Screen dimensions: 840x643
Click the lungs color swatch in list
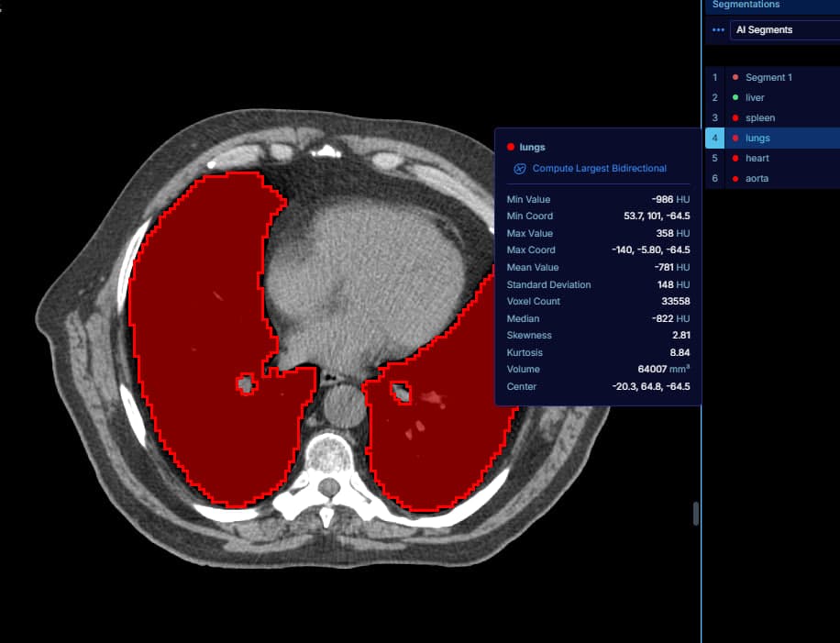click(735, 139)
